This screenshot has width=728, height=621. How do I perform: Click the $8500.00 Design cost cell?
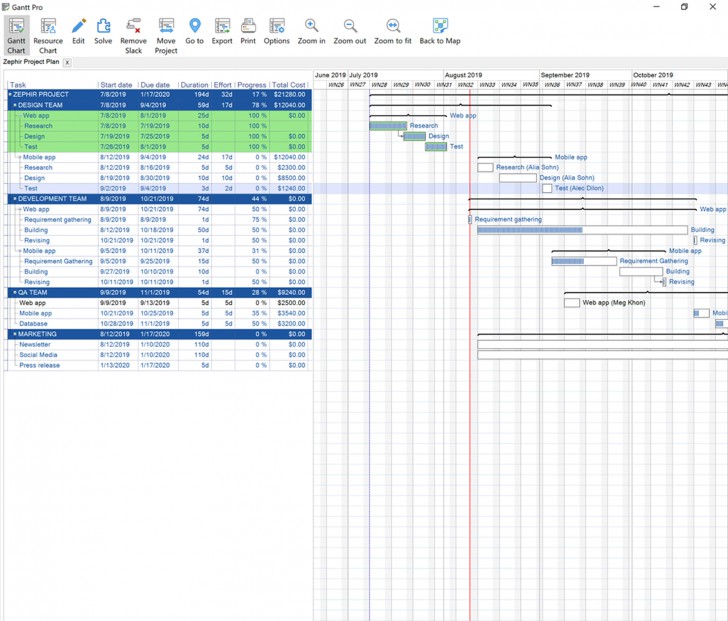click(291, 178)
